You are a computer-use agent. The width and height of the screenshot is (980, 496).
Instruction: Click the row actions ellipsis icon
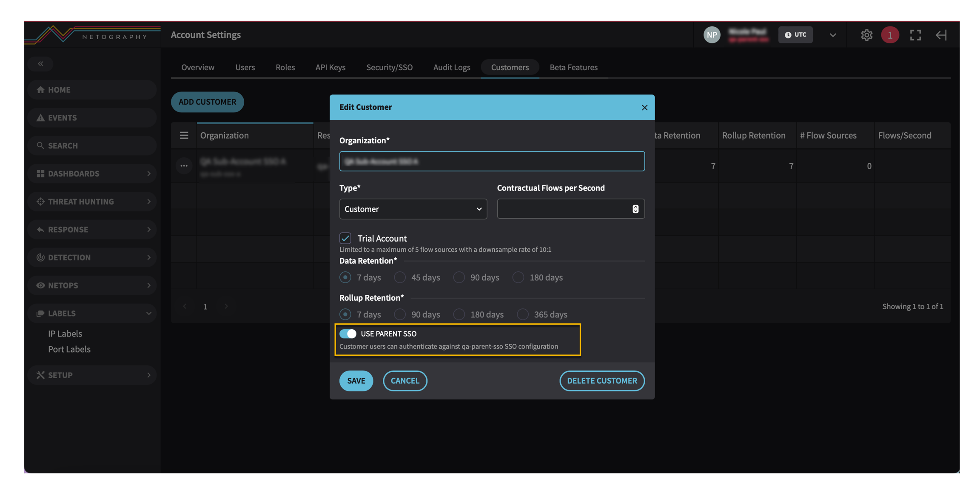[x=184, y=166]
